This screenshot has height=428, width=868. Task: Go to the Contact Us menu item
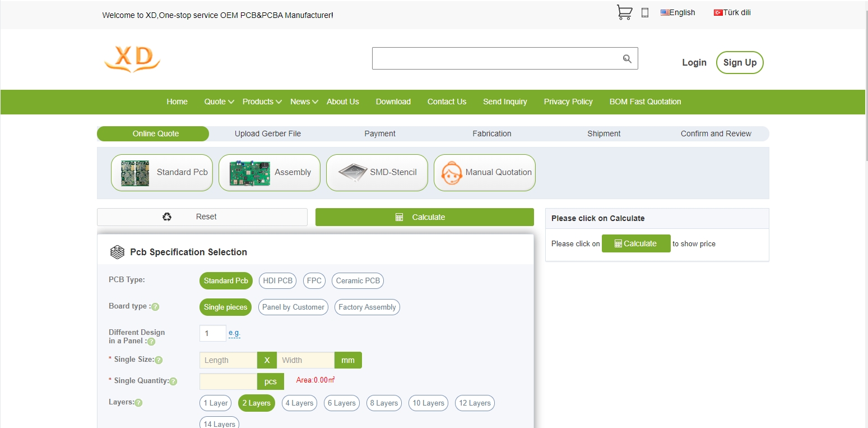[447, 102]
